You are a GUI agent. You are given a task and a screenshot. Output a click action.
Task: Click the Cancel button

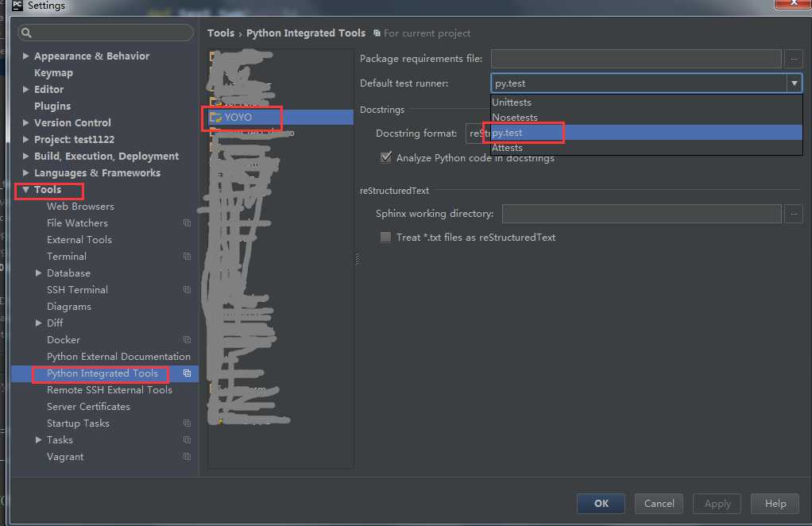[x=659, y=503]
